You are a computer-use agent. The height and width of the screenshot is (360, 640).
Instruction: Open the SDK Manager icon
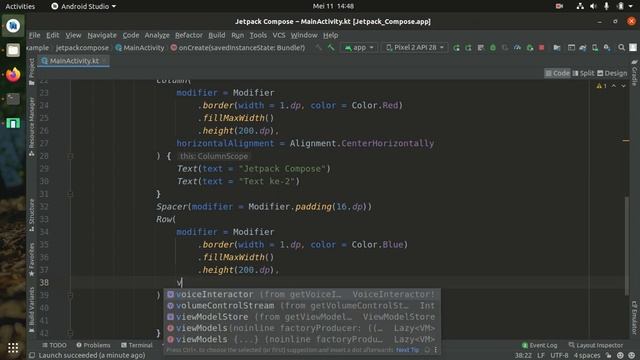[607, 48]
